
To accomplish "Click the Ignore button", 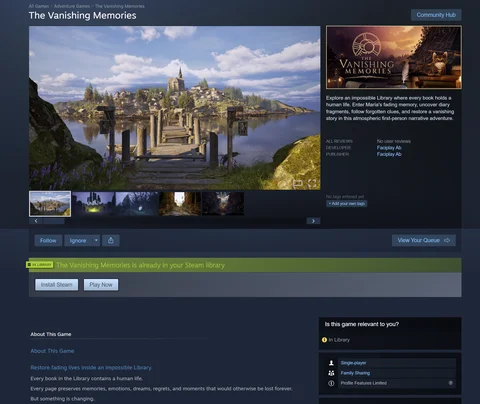I will click(78, 240).
